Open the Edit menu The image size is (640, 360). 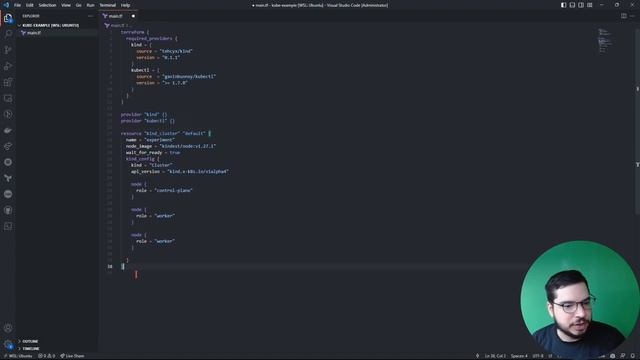pyautogui.click(x=30, y=5)
